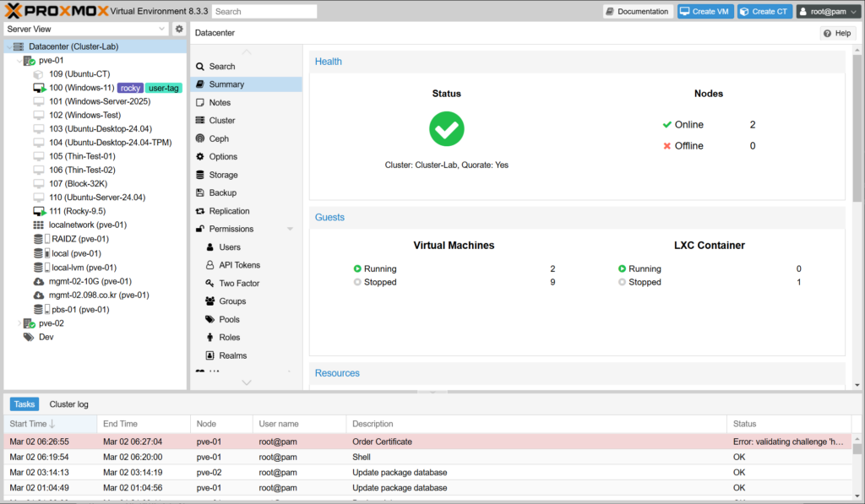This screenshot has height=504, width=865.
Task: Switch to the Cluster log tab
Action: (x=68, y=404)
